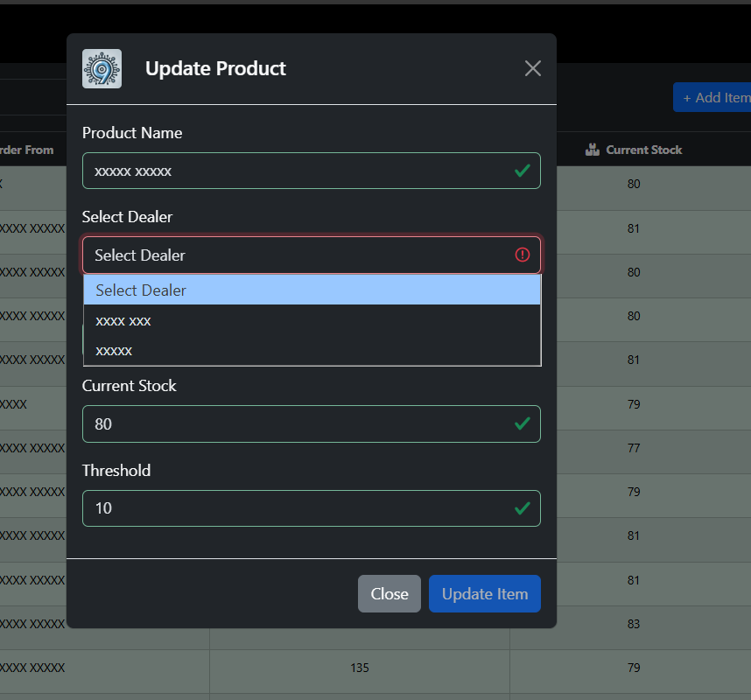
Task: Click the Current Stock cell showing 83
Action: click(x=634, y=624)
